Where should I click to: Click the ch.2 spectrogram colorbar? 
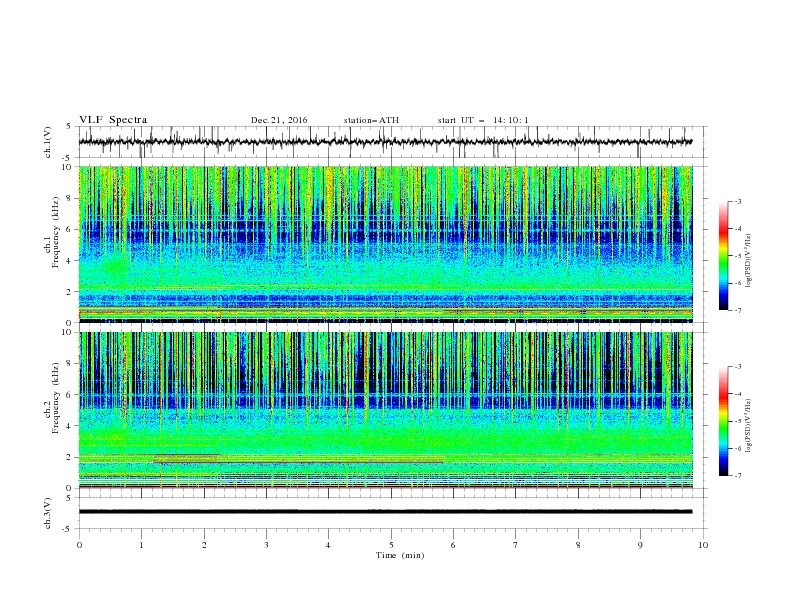pos(724,421)
